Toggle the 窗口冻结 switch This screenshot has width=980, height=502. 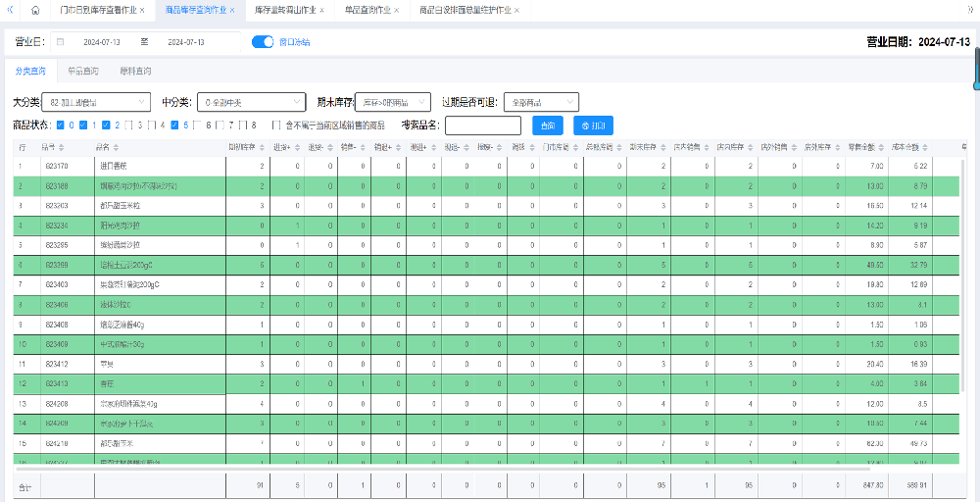(x=262, y=42)
